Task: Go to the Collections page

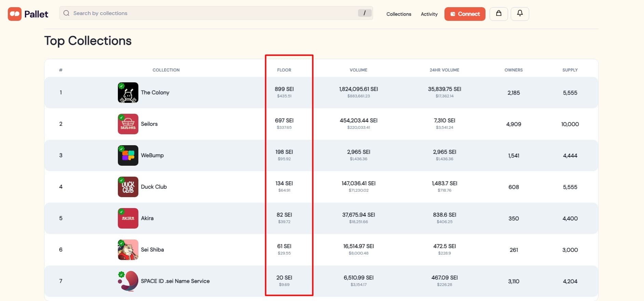Action: tap(399, 14)
